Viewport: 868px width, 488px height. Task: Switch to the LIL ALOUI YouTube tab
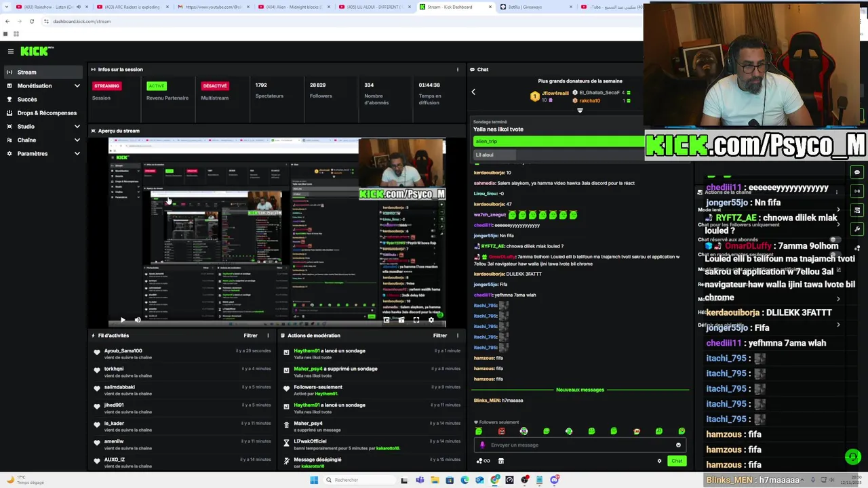pyautogui.click(x=374, y=7)
